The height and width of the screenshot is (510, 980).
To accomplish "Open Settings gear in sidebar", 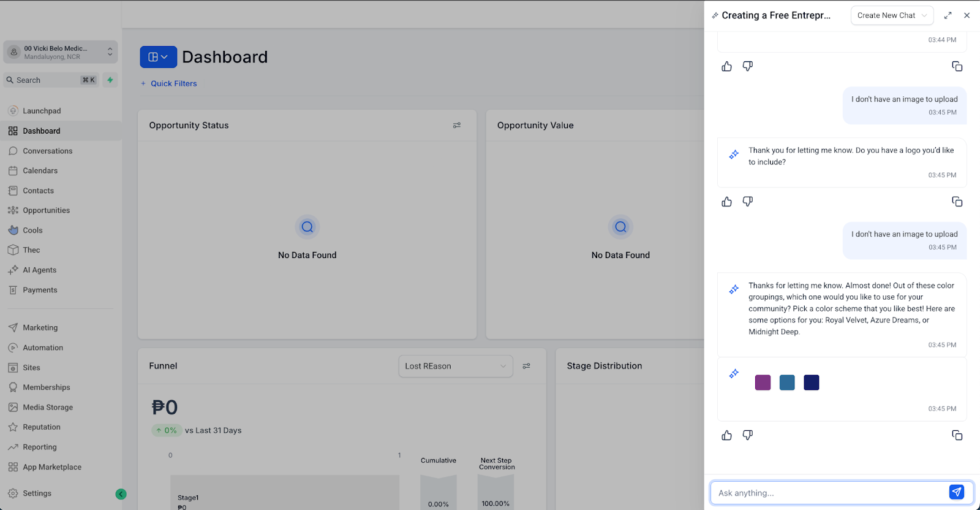I will pyautogui.click(x=13, y=493).
